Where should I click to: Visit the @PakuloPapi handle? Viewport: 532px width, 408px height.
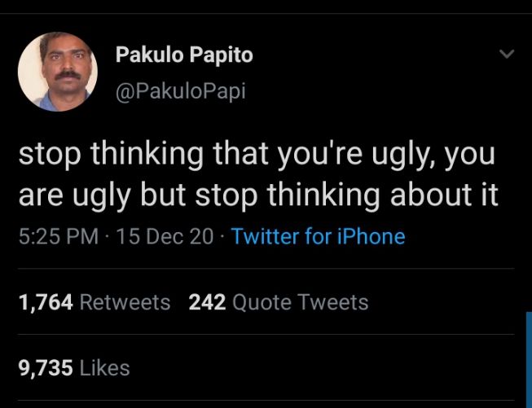[180, 90]
